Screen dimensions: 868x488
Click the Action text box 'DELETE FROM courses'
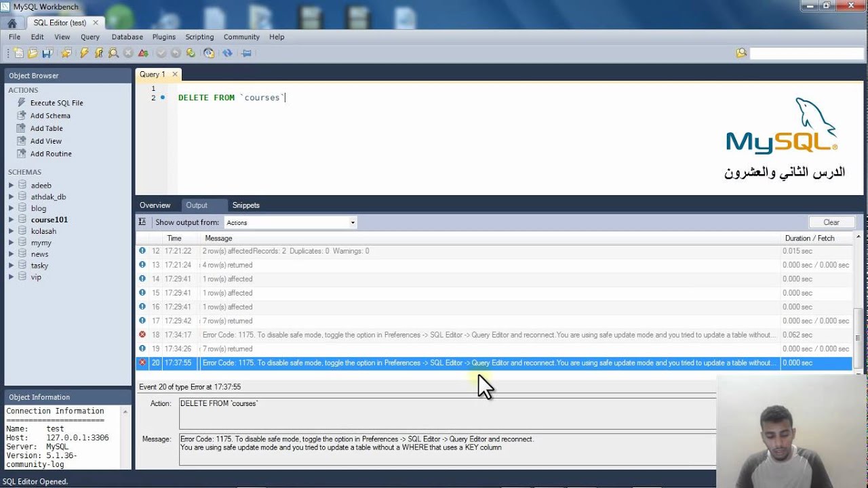pos(448,413)
